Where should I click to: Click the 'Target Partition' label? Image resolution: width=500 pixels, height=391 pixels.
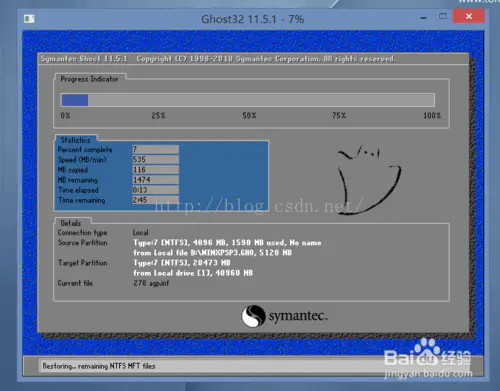83,263
